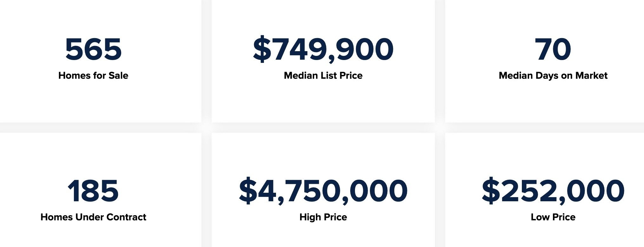Click the 565 homes for sale number

(x=93, y=49)
